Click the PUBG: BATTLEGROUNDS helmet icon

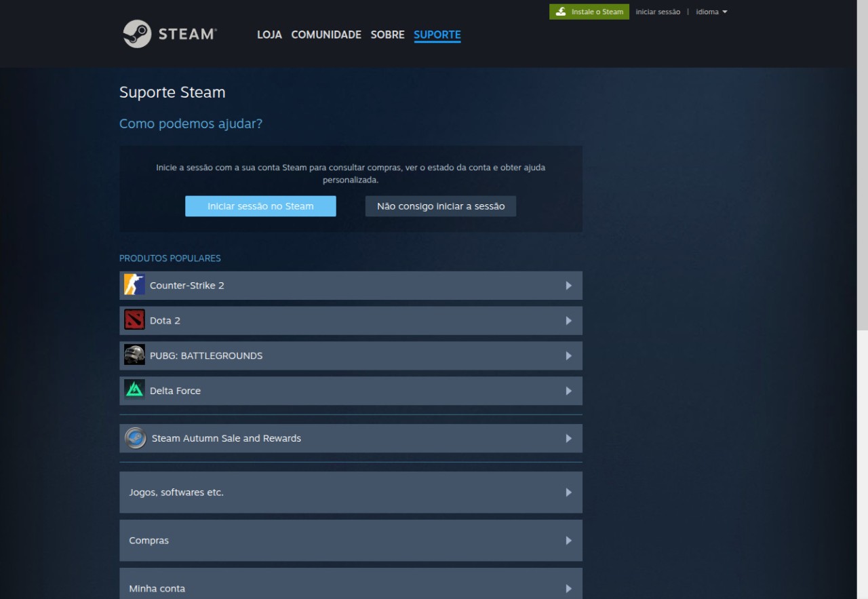(134, 355)
